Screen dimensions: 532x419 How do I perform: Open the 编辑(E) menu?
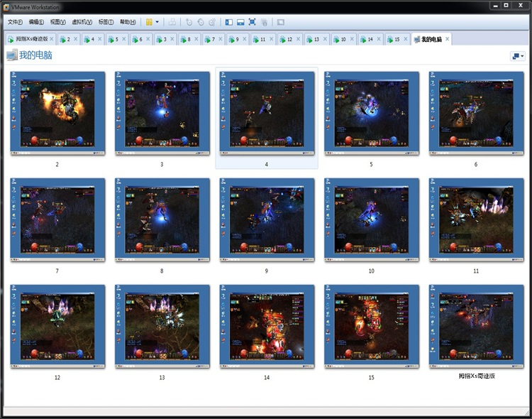pos(36,22)
